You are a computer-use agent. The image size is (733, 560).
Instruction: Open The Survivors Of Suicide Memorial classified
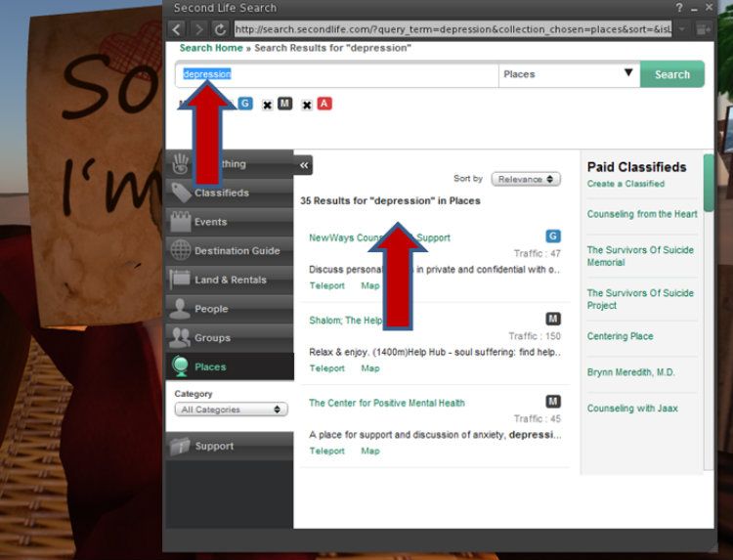[640, 256]
